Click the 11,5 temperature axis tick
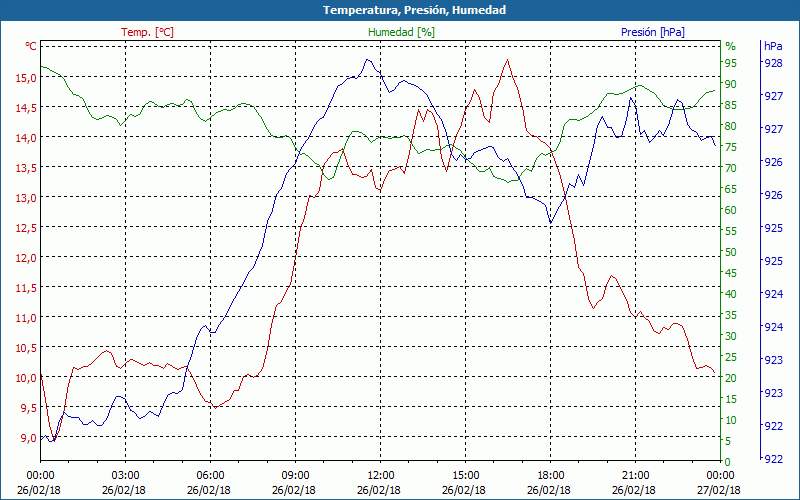This screenshot has height=500, width=800. coord(27,288)
